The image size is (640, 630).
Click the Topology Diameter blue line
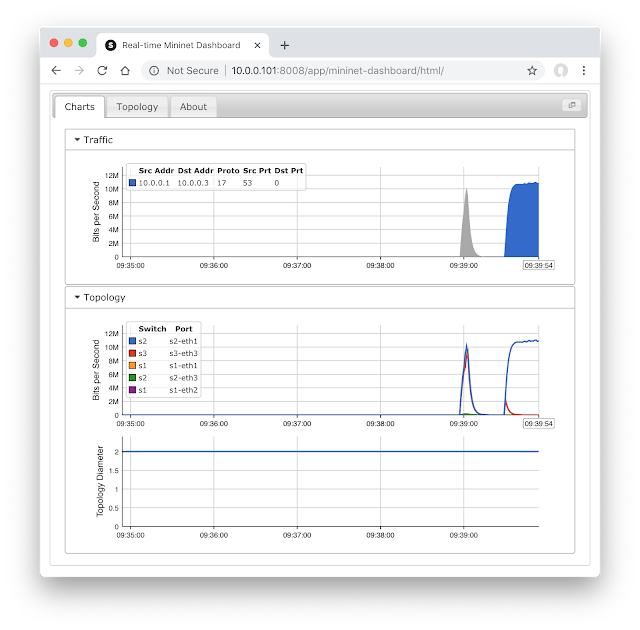(330, 451)
